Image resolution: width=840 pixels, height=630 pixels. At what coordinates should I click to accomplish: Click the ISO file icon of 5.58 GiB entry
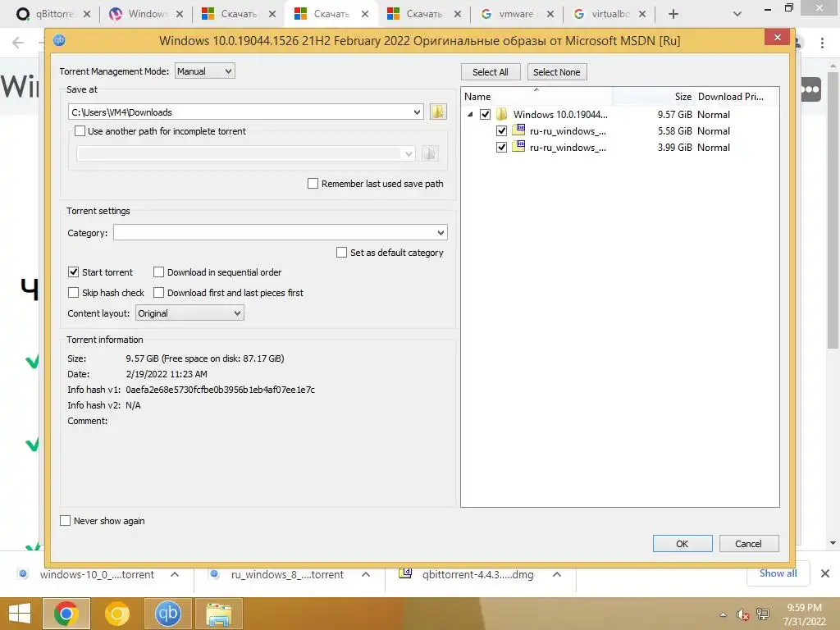click(x=518, y=130)
